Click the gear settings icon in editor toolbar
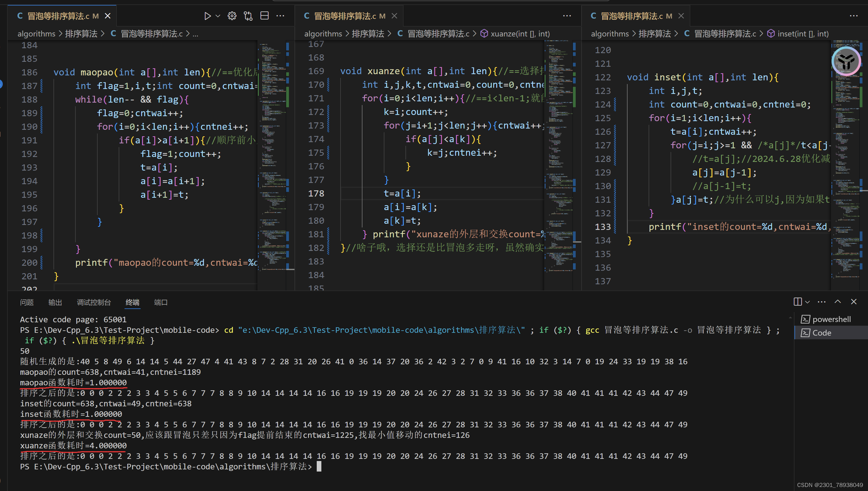The height and width of the screenshot is (491, 868). point(232,16)
